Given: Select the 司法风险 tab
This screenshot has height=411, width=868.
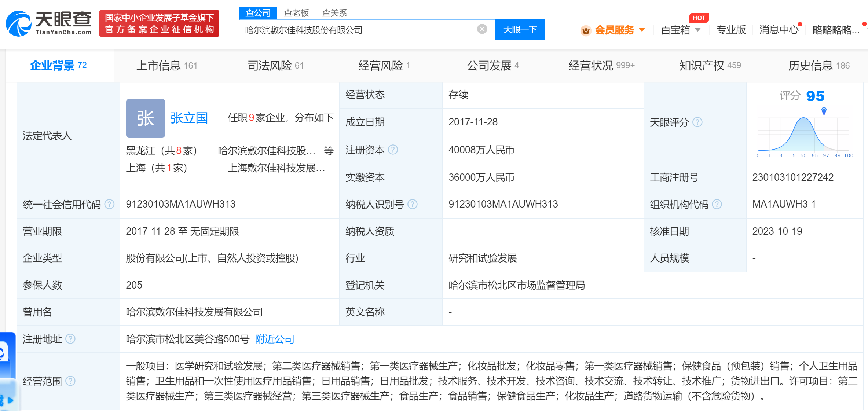Looking at the screenshot, I should click(270, 65).
